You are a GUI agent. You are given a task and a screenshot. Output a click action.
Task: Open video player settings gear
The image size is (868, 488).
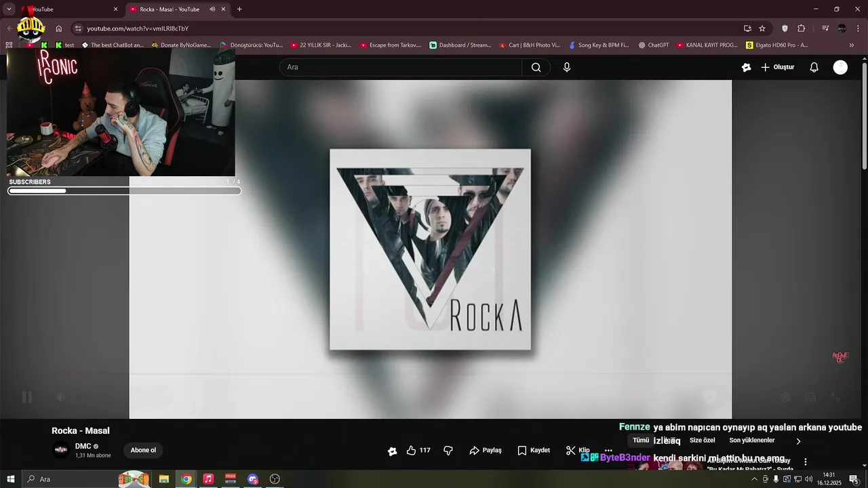[x=785, y=397]
